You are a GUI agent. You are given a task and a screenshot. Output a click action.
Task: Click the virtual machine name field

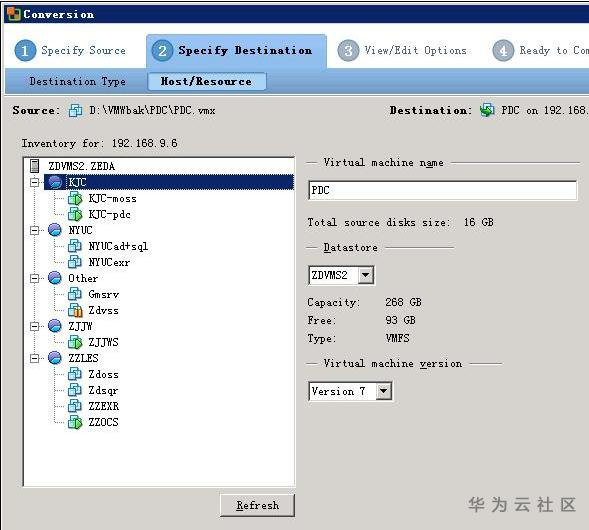[x=443, y=190]
